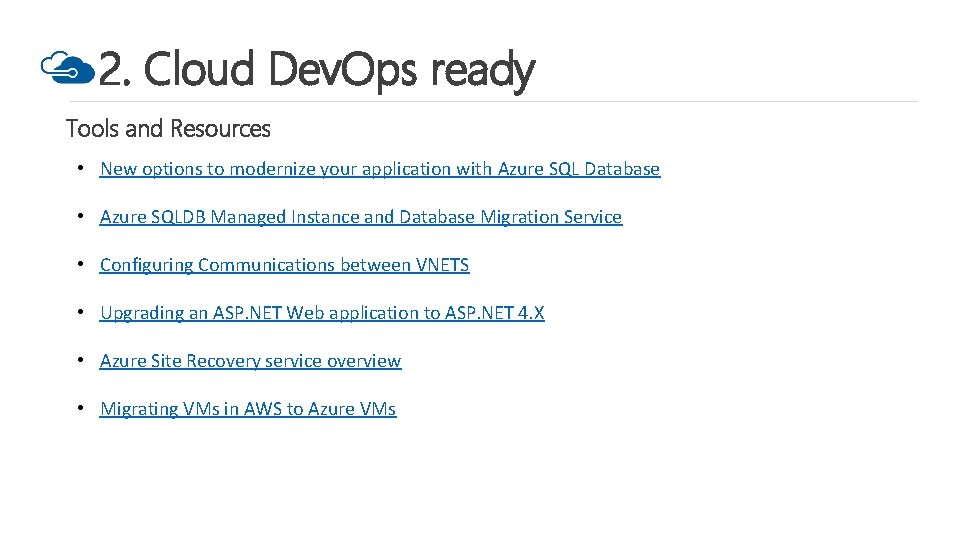Click the bullet before Configuring Communications
The width and height of the screenshot is (979, 551).
pos(80,264)
